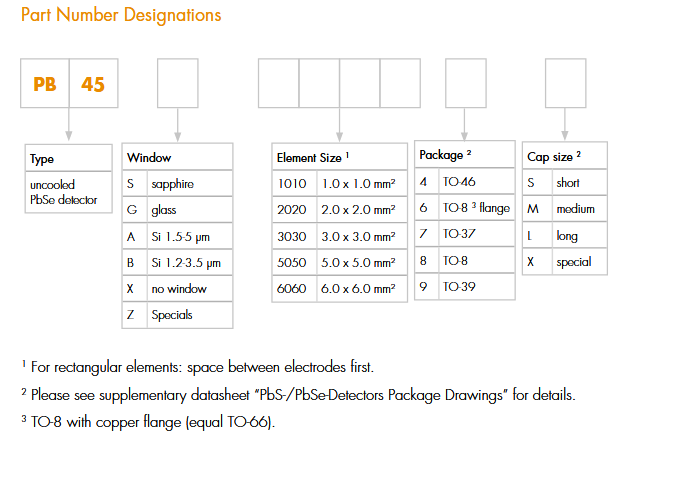This screenshot has height=477, width=681.
Task: Pick the TO-39 package row
Action: click(465, 286)
